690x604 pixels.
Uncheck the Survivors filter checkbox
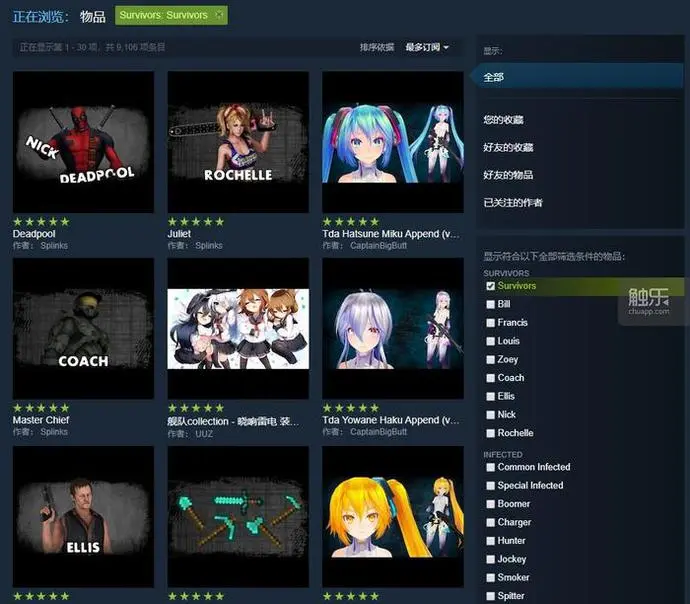pos(490,286)
